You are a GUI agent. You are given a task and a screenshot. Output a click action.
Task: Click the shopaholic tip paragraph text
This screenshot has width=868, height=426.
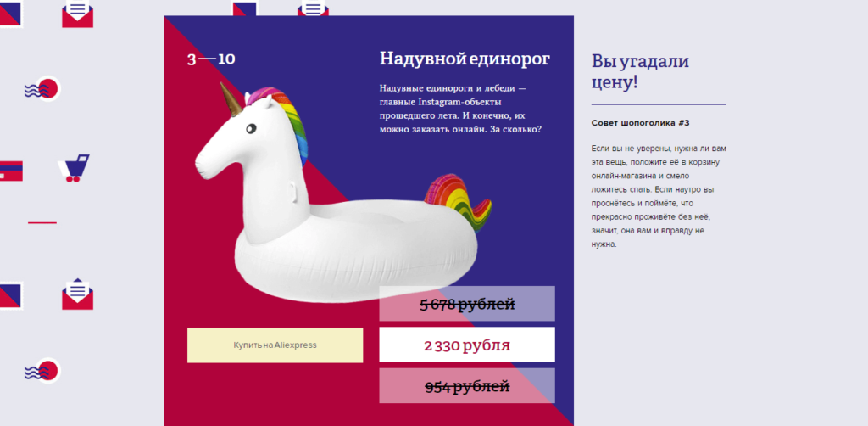pyautogui.click(x=659, y=196)
